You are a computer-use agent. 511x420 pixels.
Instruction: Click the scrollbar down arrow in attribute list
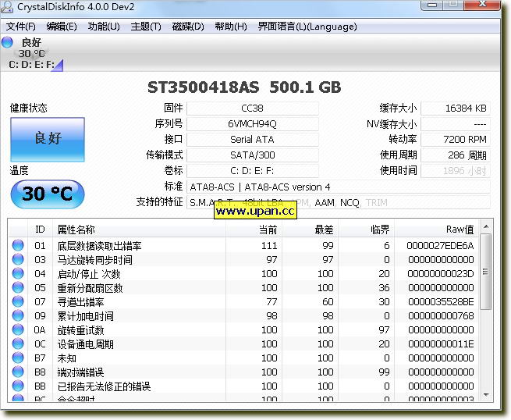pyautogui.click(x=486, y=395)
